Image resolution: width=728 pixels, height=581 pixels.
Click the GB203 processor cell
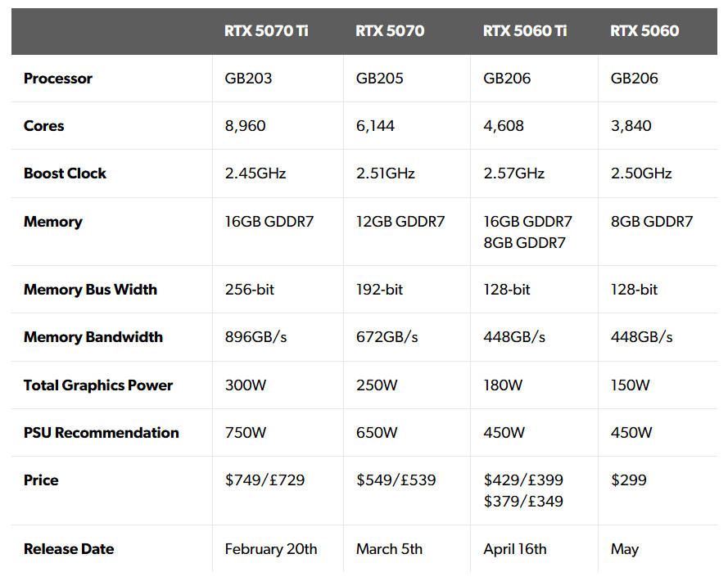pos(248,79)
